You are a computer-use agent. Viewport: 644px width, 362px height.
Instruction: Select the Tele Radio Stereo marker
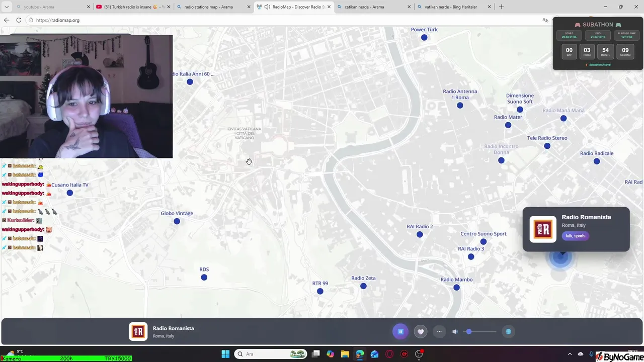(547, 146)
